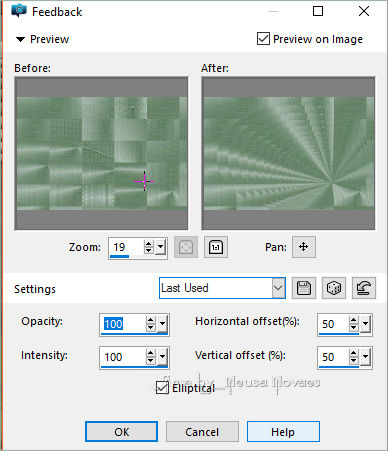
Task: Click the reset to default arrow icon
Action: (x=364, y=288)
